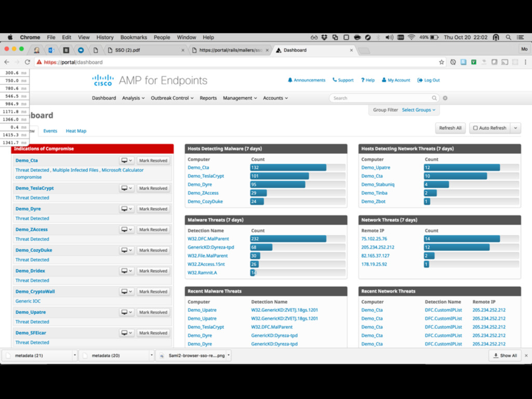The height and width of the screenshot is (399, 532).
Task: Go to the Dashboard nav item
Action: coord(104,98)
